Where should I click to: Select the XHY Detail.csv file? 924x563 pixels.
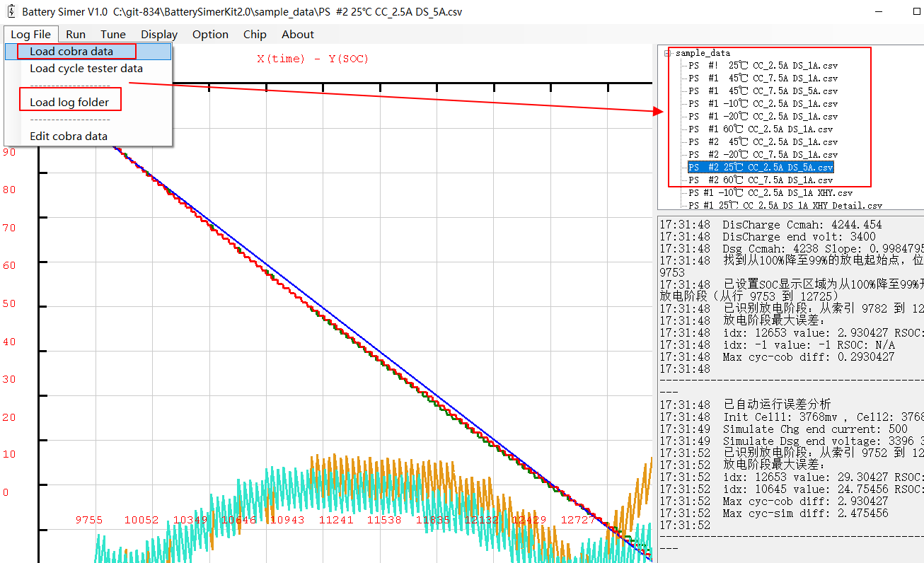coord(785,206)
